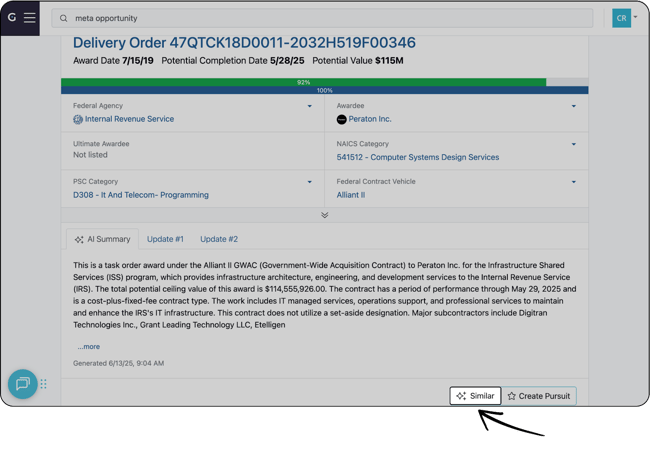650x450 pixels.
Task: Click the G logo icon
Action: pos(12,17)
